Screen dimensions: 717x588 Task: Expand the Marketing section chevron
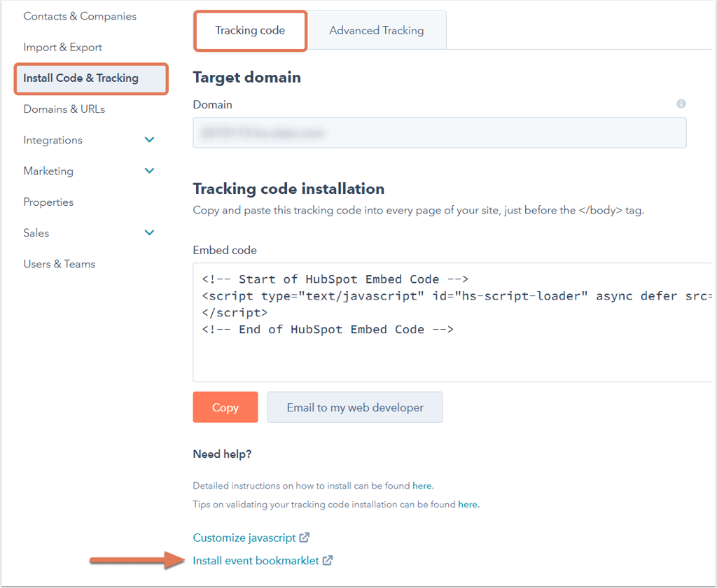point(149,171)
